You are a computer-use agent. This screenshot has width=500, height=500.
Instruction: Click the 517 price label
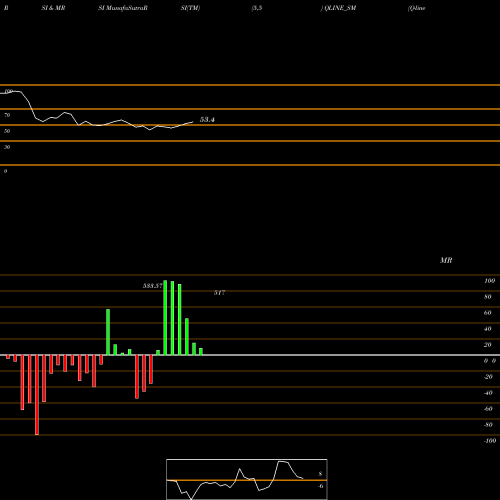(x=219, y=292)
